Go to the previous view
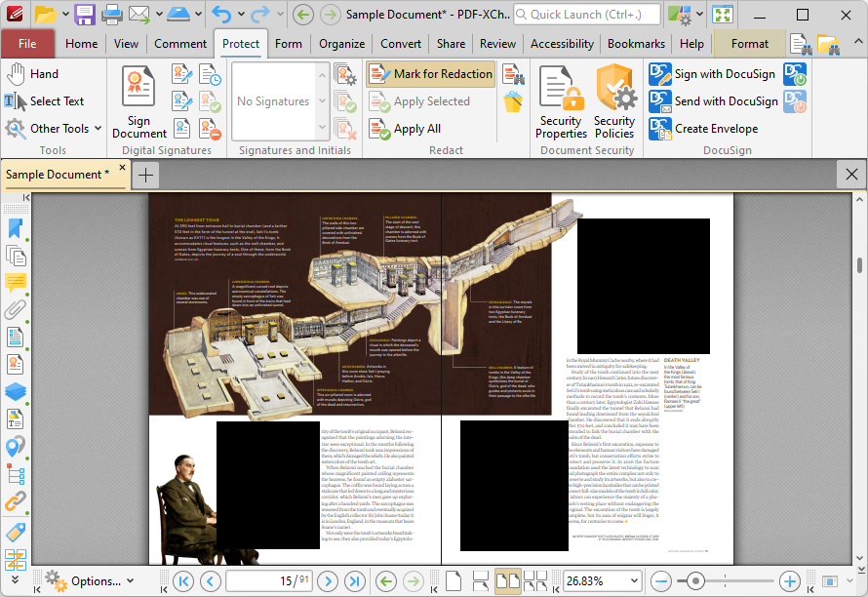 click(x=386, y=581)
